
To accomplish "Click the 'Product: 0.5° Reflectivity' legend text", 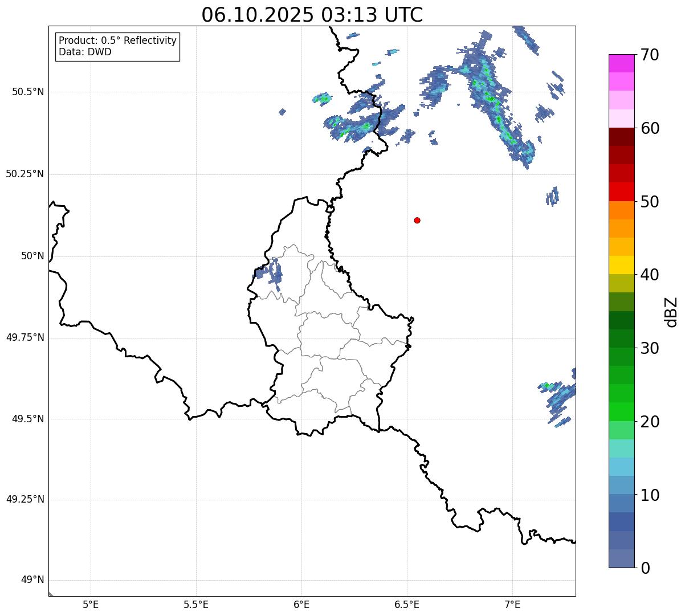I will tap(118, 41).
